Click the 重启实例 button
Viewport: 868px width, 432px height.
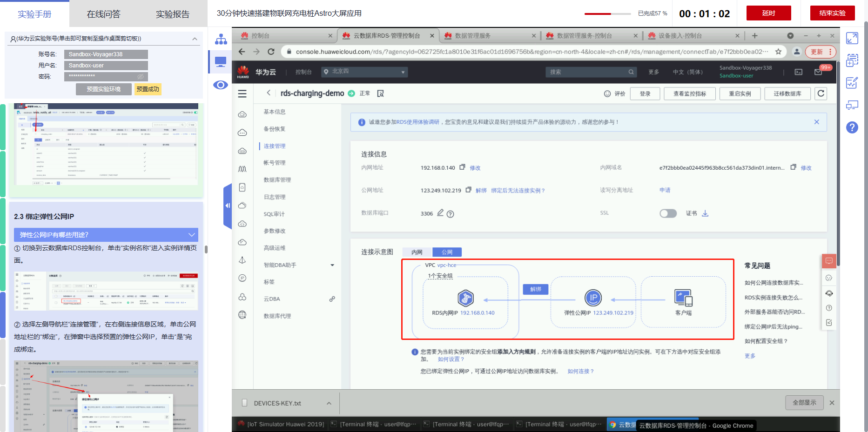click(740, 93)
